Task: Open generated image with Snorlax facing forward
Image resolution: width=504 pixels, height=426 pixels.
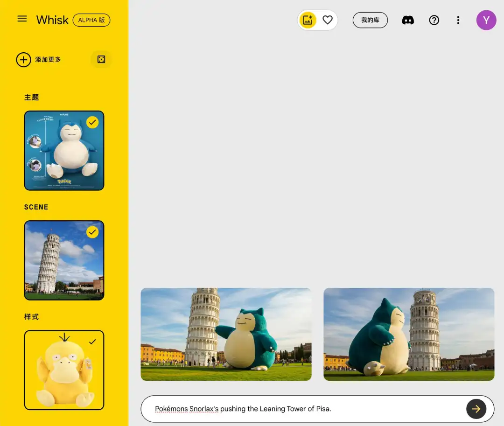Action: pos(226,334)
